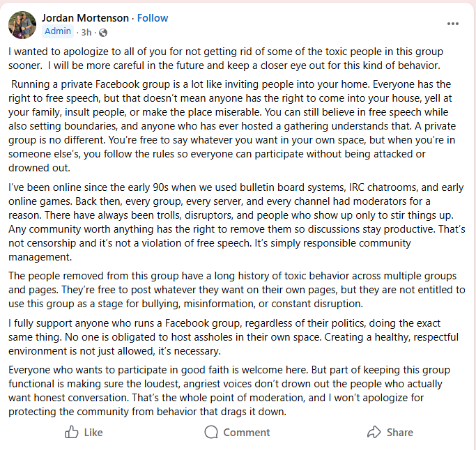The height and width of the screenshot is (450, 476).
Task: Click the Share arrow icon
Action: 374,432
